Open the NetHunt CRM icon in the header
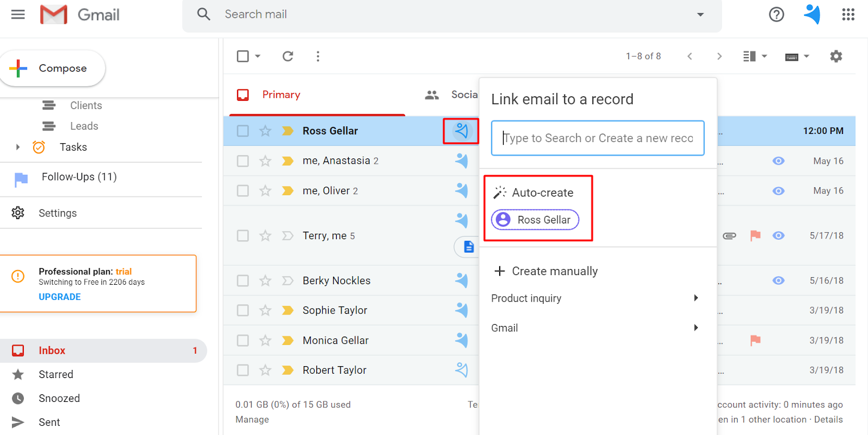Viewport: 868px width, 435px height. coord(812,14)
